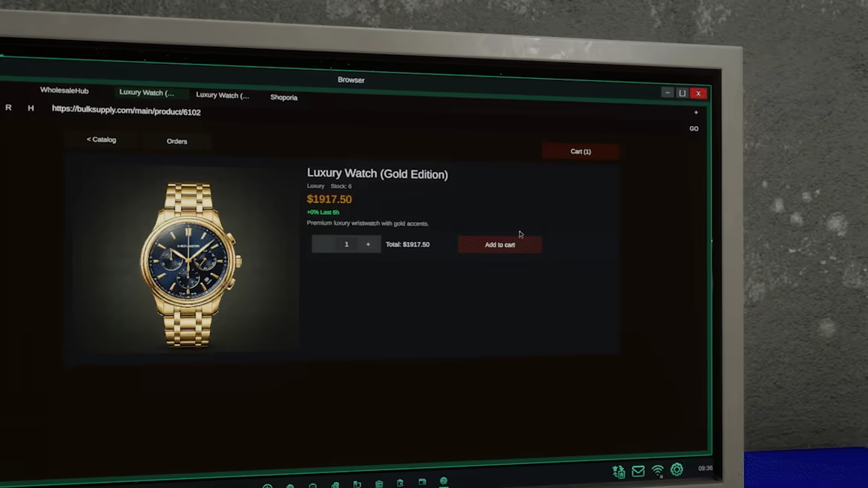Add the watch to cart
868x488 pixels.
click(x=499, y=245)
